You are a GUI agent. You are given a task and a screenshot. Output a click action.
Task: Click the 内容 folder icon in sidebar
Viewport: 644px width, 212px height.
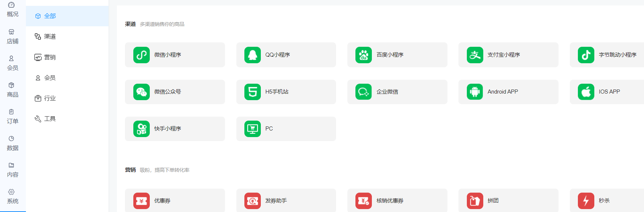[x=11, y=165]
